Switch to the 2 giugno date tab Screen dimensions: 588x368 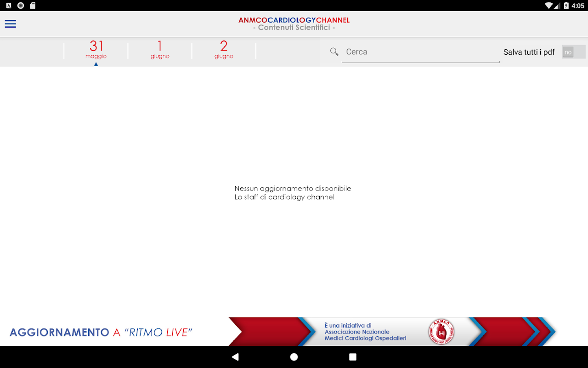(224, 51)
